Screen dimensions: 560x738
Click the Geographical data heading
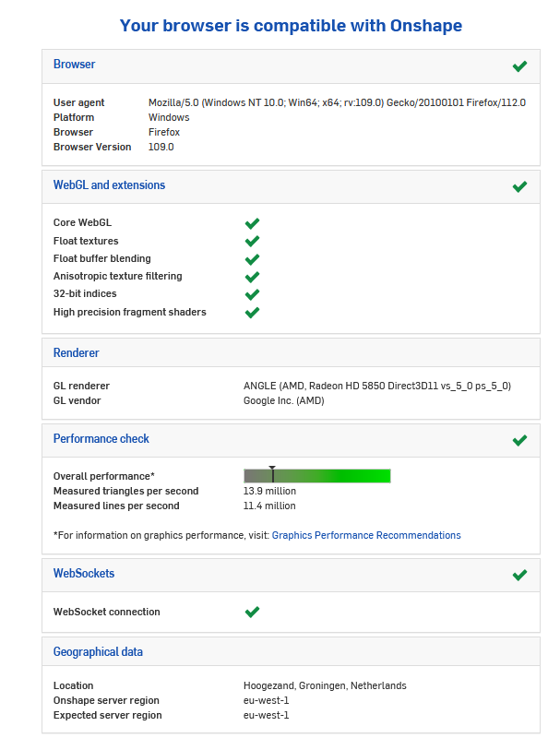(98, 652)
